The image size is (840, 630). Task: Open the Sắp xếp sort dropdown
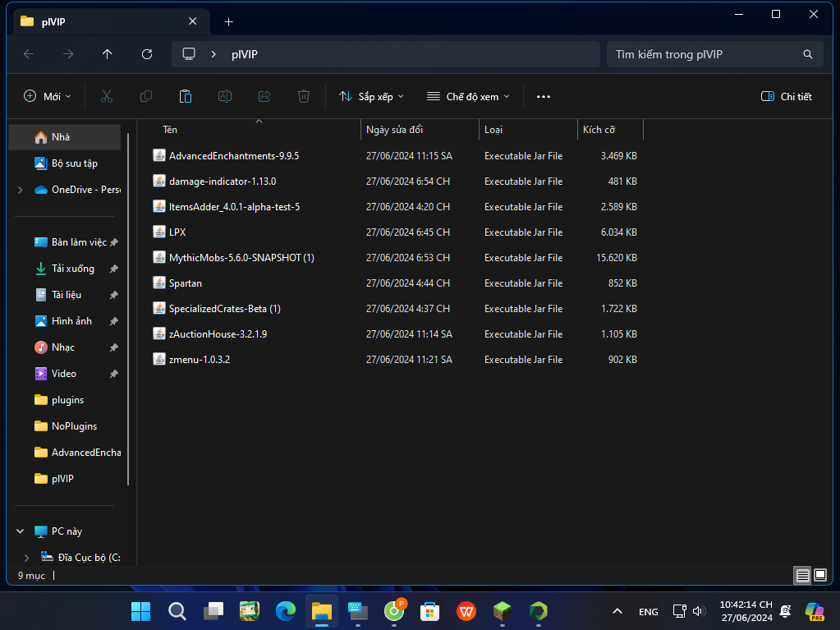(x=372, y=96)
